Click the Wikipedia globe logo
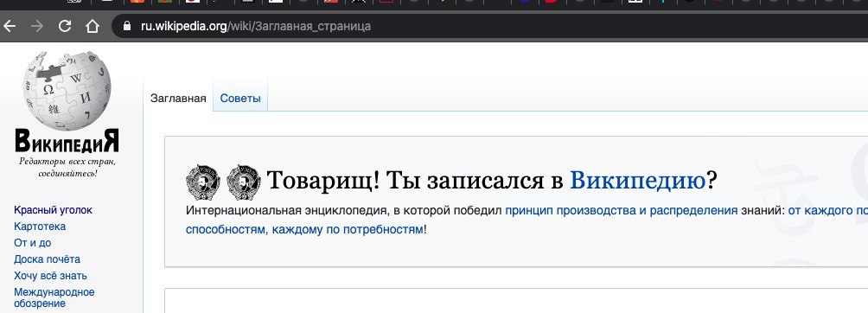Image resolution: width=868 pixels, height=313 pixels. (67, 92)
